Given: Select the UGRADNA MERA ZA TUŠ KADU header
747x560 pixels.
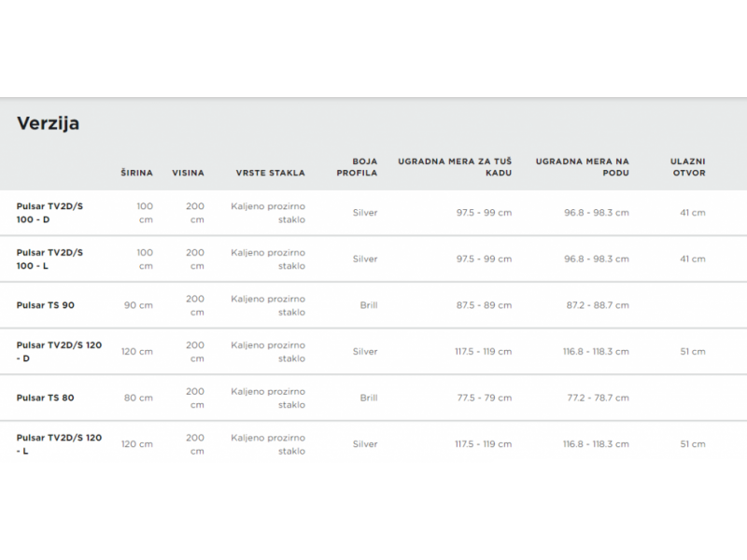Looking at the screenshot, I should 455,167.
